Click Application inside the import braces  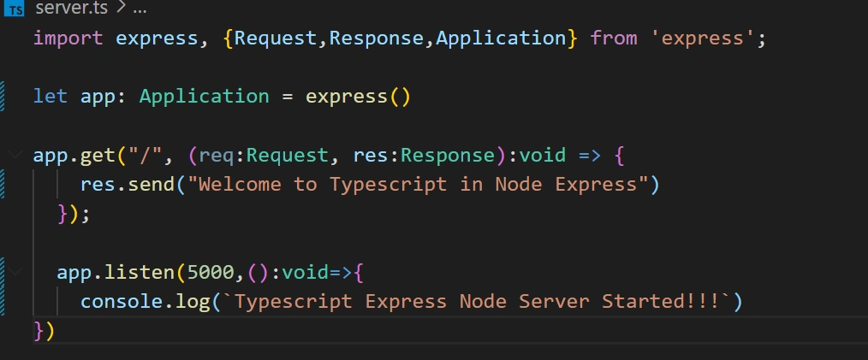tap(501, 38)
